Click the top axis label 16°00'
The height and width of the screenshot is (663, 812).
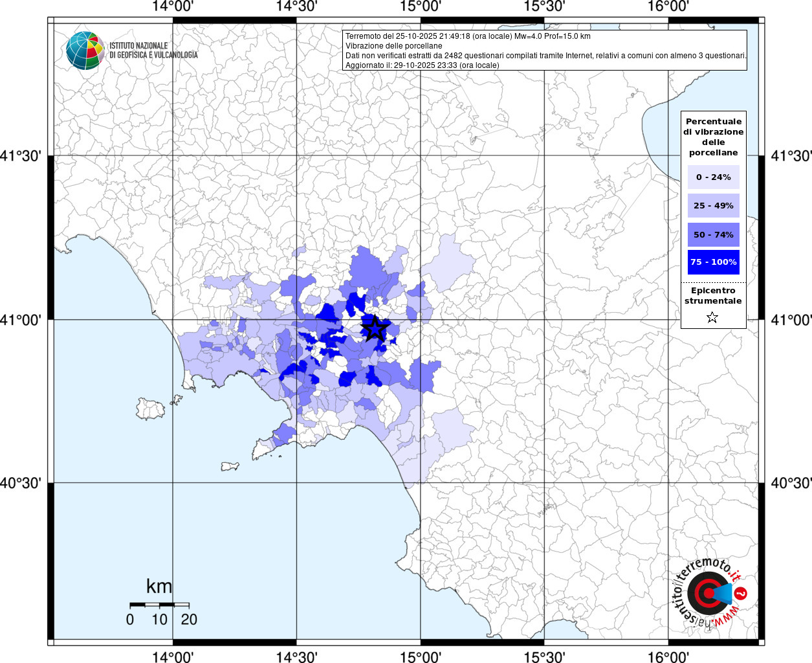(668, 6)
